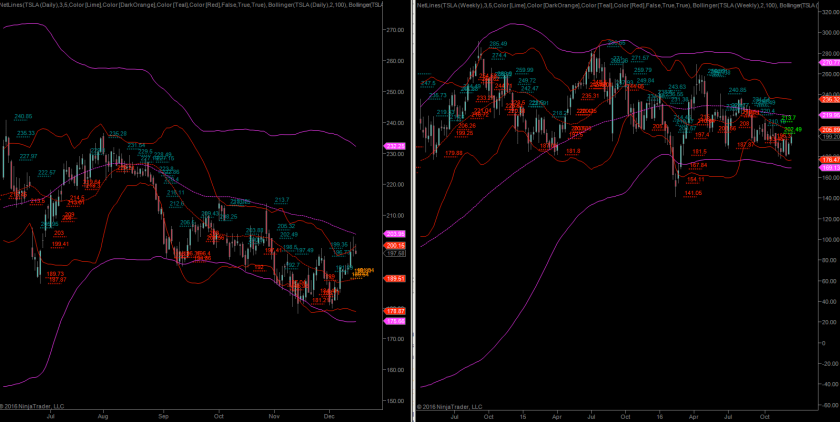Click the Nov label on daily time axis
The image size is (840, 422).
(274, 415)
